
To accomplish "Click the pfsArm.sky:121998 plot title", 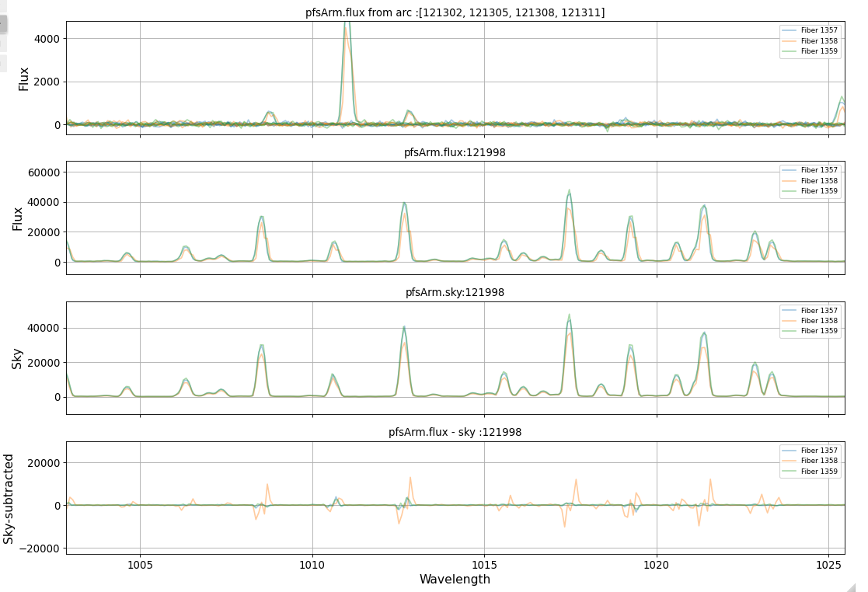I will coord(455,292).
